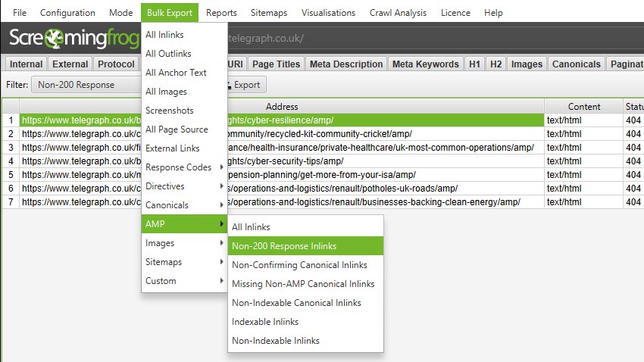Choose All Page Source menu entry

pyautogui.click(x=184, y=130)
